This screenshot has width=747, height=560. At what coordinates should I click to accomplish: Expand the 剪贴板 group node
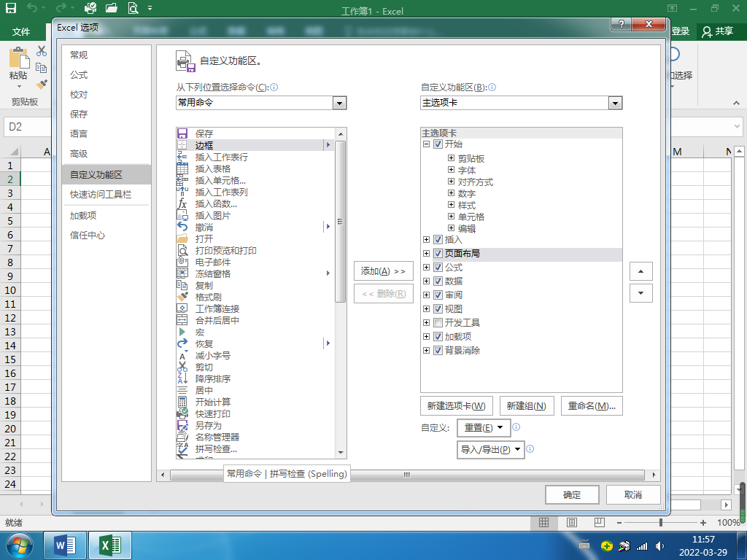point(451,158)
